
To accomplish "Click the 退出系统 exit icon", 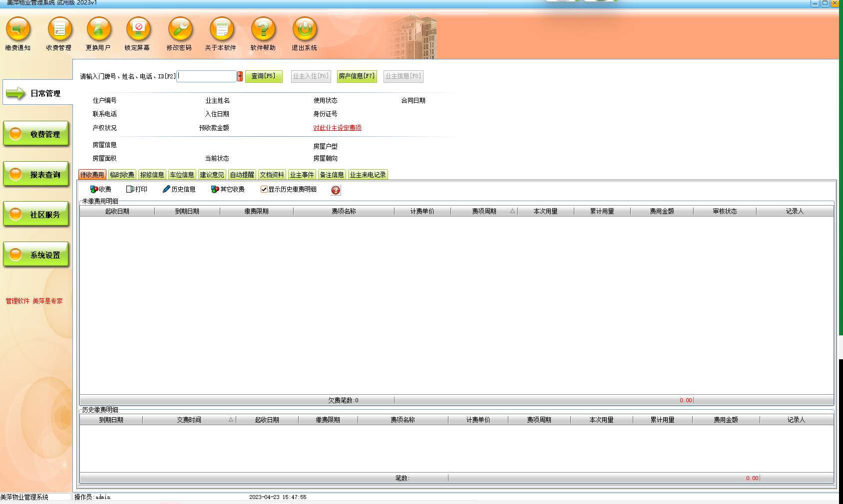I will click(x=305, y=30).
